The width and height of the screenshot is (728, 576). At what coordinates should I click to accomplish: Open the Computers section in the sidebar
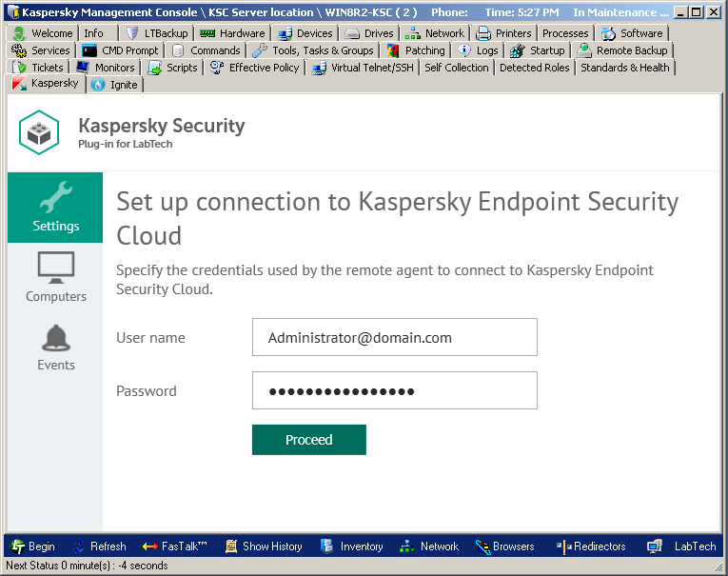coord(55,277)
